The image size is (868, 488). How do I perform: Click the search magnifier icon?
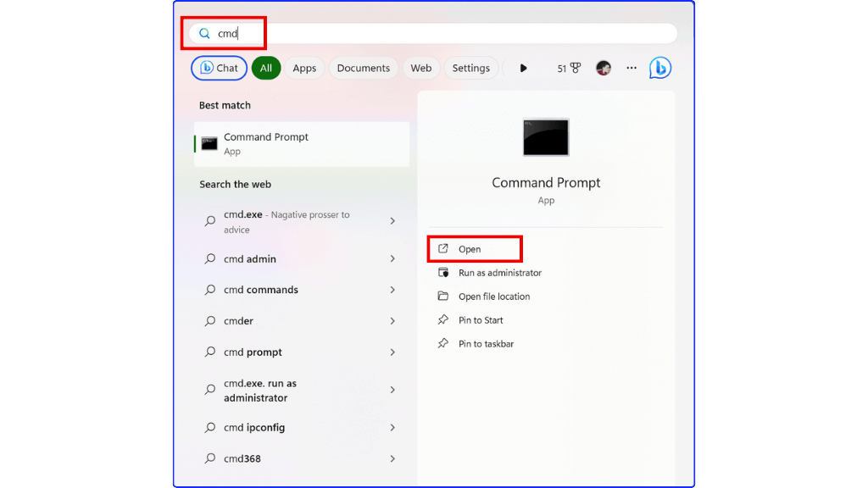tap(204, 33)
